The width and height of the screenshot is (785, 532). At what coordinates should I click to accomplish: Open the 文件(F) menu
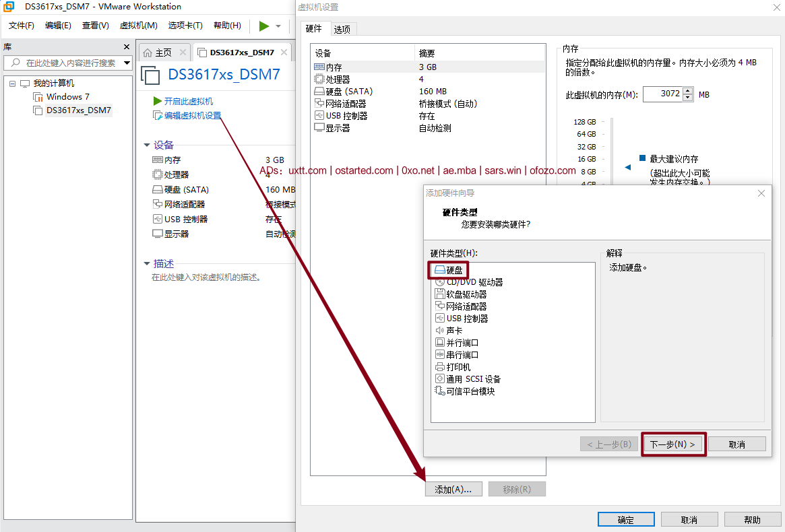[22, 26]
